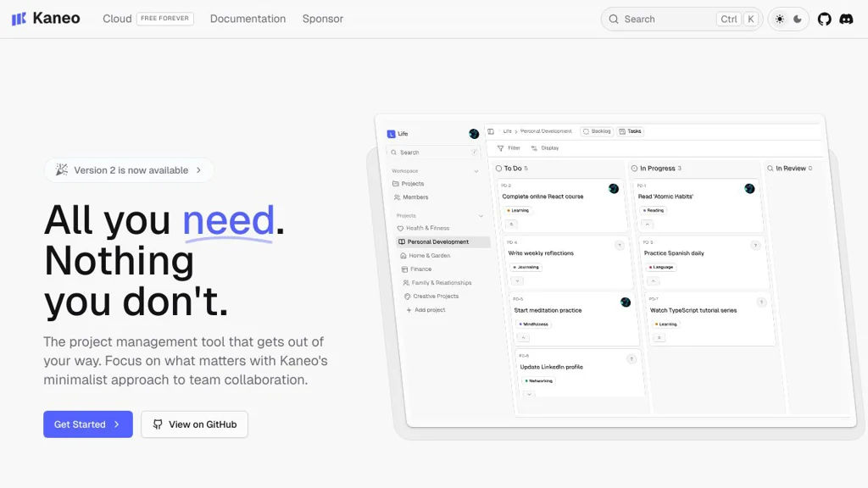Click assignee avatar on Atomic Habits card
Screen dimensions: 868x488
[x=749, y=189]
